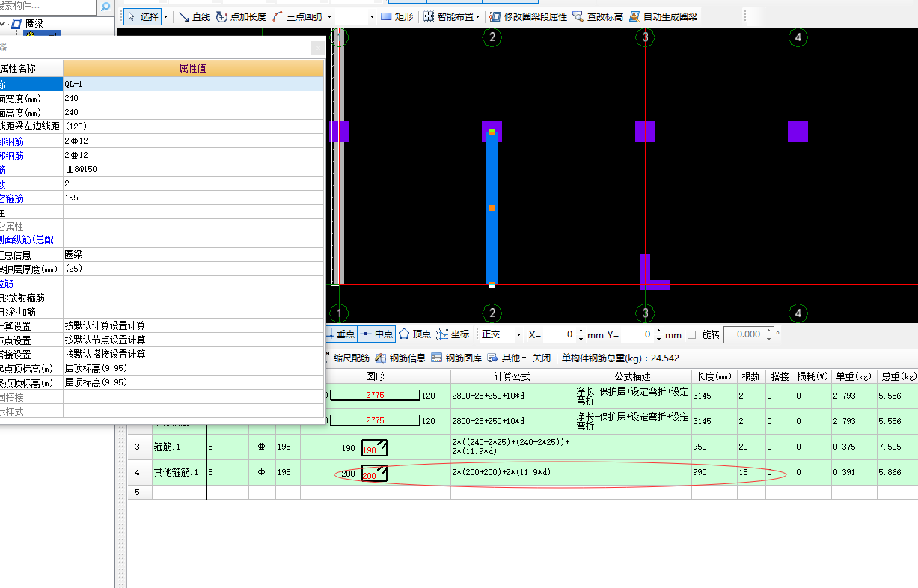Image resolution: width=918 pixels, height=588 pixels.
Task: Click the length cell 950
Action: tap(714, 447)
